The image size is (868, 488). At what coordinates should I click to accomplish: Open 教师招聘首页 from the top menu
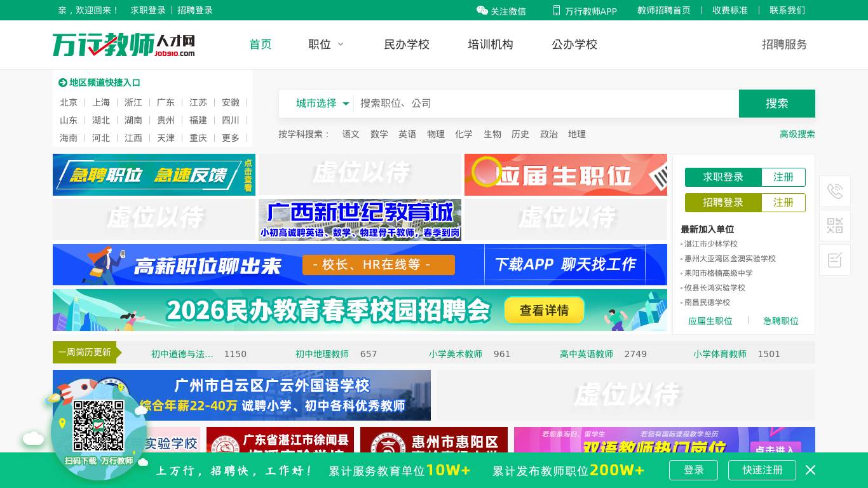click(x=663, y=10)
